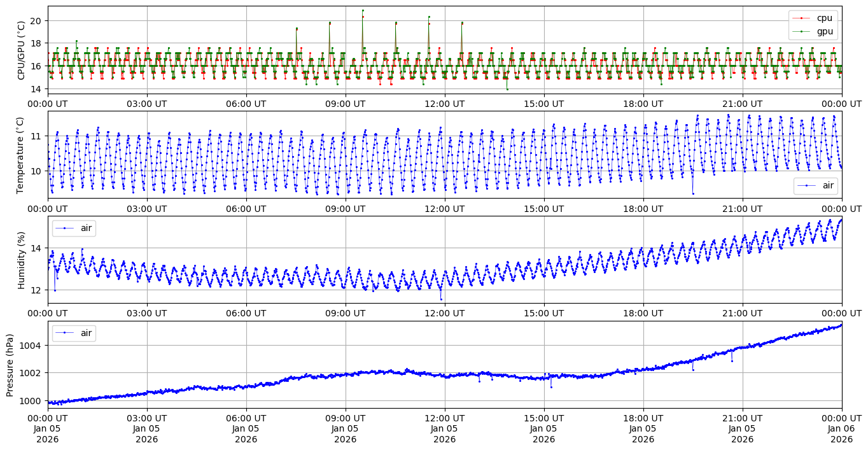Click the 18:00 UT tick under Temperature plot

click(x=643, y=208)
